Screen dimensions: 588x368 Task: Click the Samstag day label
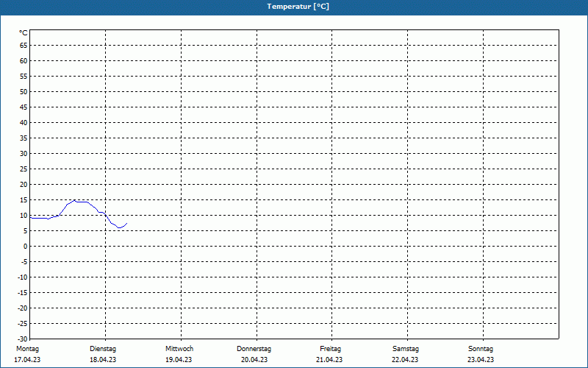tap(406, 349)
